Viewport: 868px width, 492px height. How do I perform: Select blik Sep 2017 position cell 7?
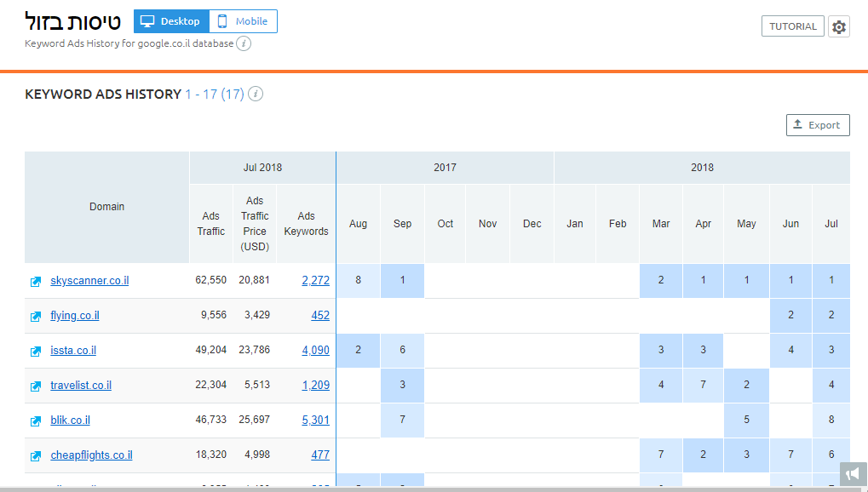(402, 420)
